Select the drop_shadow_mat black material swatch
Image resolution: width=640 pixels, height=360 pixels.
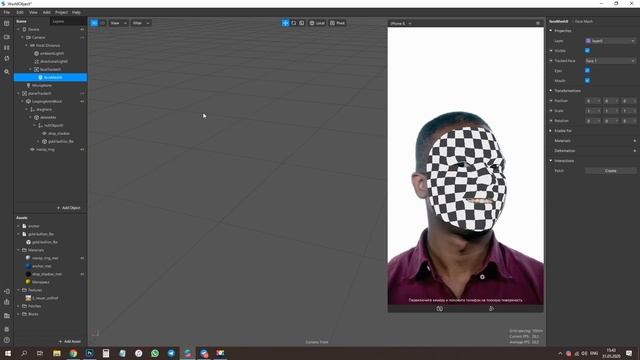[28, 274]
